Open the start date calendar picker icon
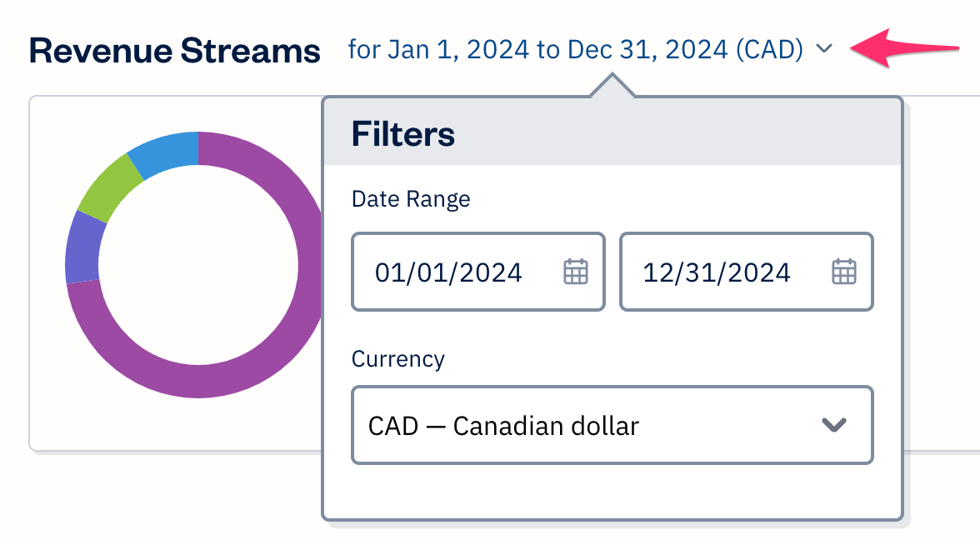 click(576, 272)
